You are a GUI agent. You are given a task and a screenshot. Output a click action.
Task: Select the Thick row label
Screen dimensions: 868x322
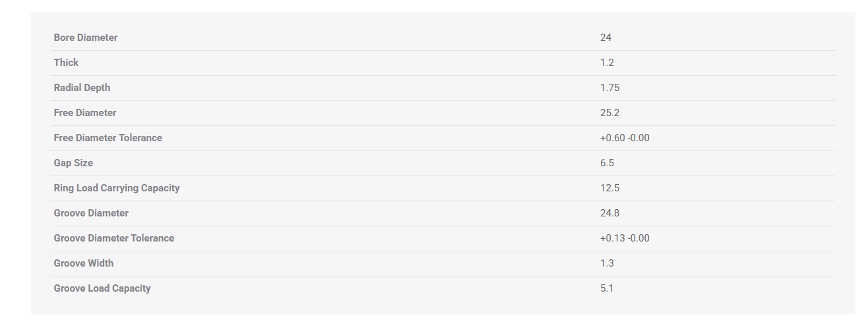pos(66,63)
